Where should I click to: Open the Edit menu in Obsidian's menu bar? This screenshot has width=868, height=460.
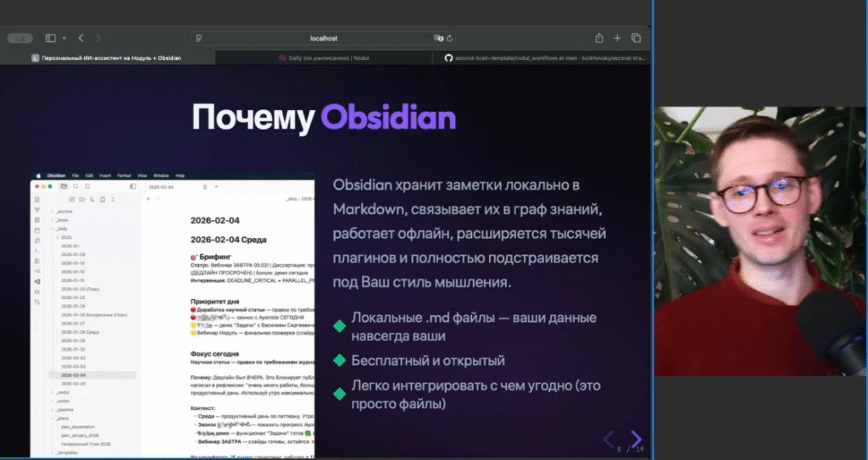click(89, 175)
